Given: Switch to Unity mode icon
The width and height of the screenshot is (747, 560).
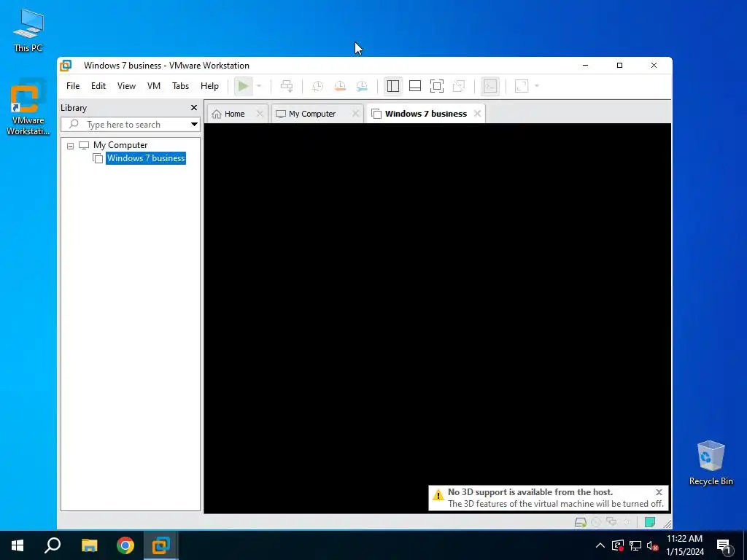Looking at the screenshot, I should pos(459,86).
